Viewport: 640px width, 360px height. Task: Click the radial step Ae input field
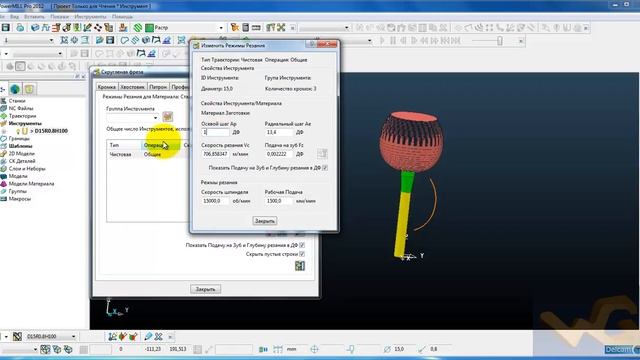pyautogui.click(x=279, y=132)
